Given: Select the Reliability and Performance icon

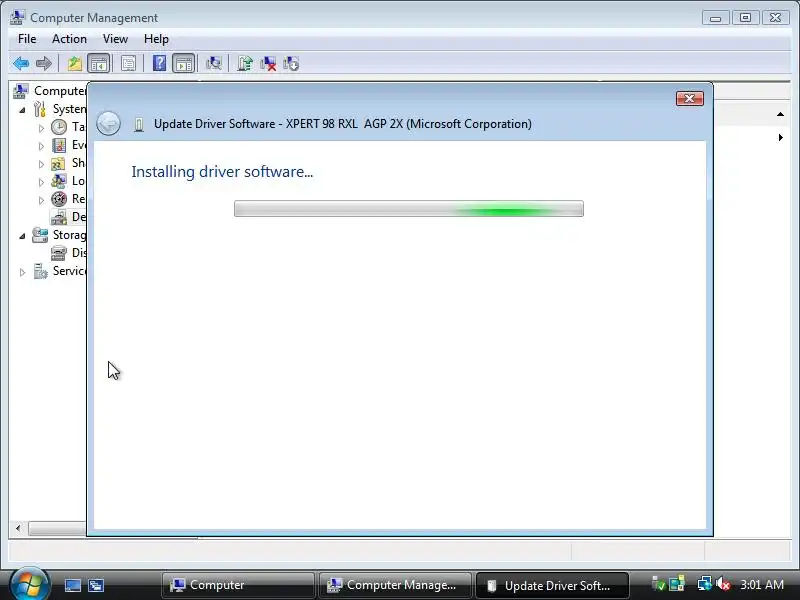Looking at the screenshot, I should (x=59, y=199).
